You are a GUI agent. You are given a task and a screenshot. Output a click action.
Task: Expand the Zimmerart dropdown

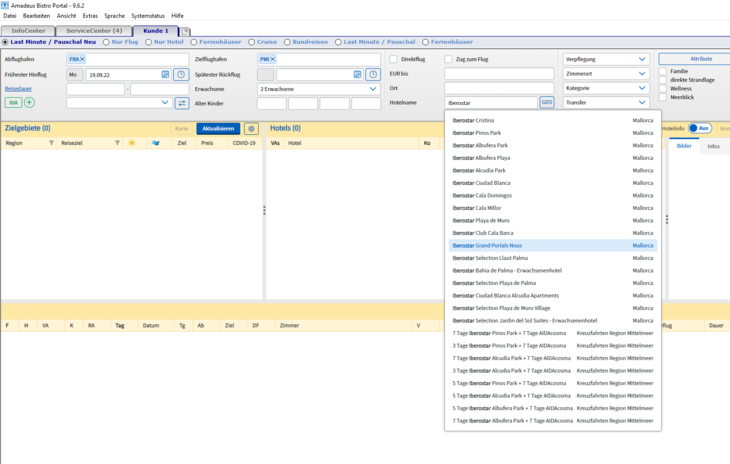click(x=606, y=74)
